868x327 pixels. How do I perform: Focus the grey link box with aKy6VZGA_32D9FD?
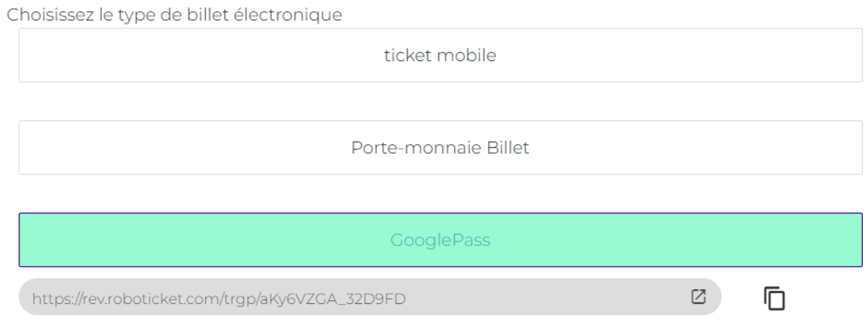(x=370, y=297)
